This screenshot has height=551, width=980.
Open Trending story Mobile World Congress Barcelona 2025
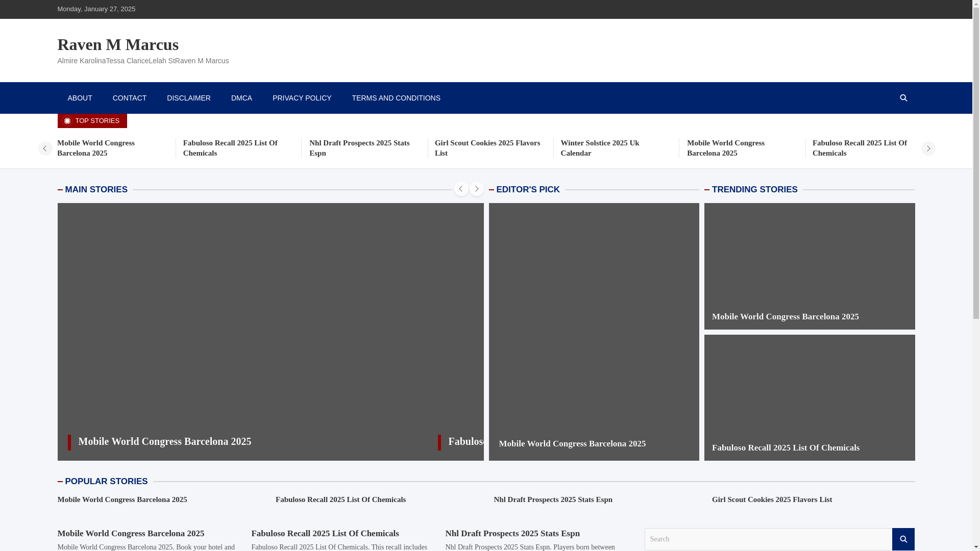pos(785,316)
